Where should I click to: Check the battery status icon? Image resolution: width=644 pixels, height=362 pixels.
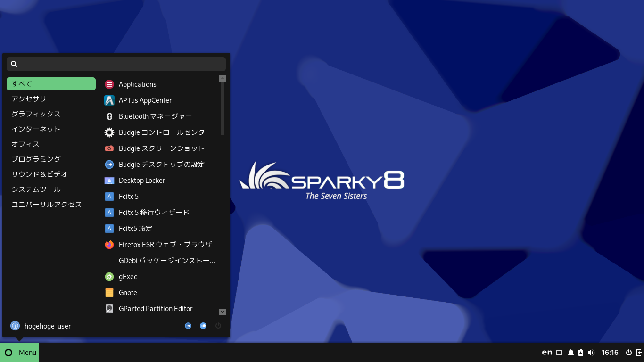[x=581, y=353]
